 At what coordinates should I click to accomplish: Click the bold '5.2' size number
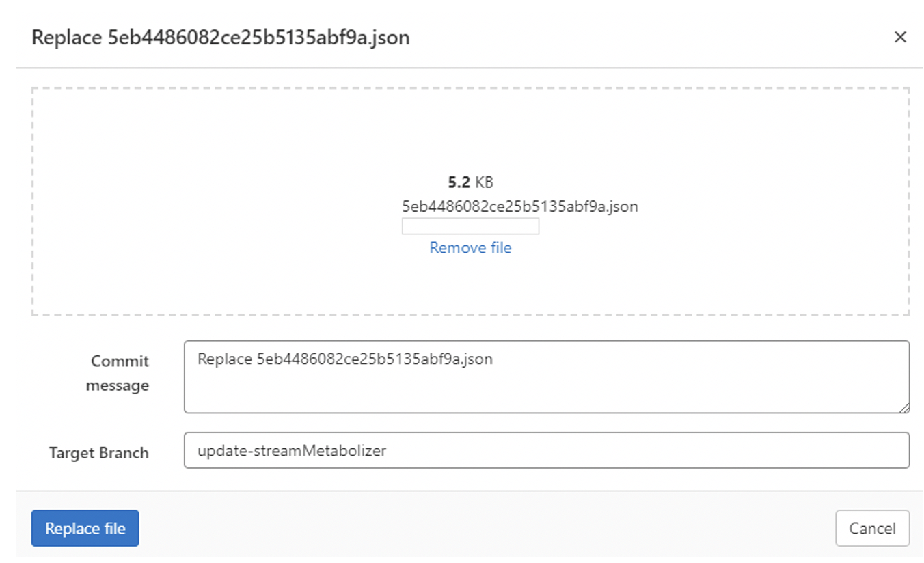459,182
